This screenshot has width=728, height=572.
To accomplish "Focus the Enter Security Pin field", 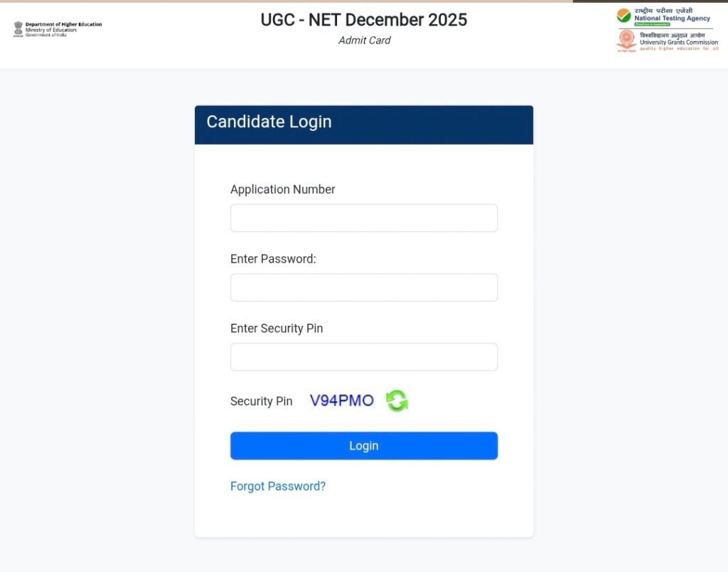I will pyautogui.click(x=364, y=357).
